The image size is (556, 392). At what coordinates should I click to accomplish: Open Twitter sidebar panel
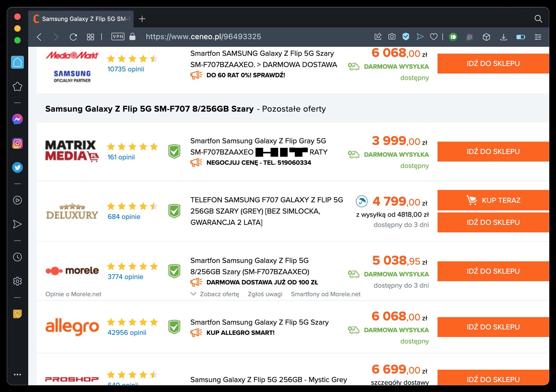(17, 167)
